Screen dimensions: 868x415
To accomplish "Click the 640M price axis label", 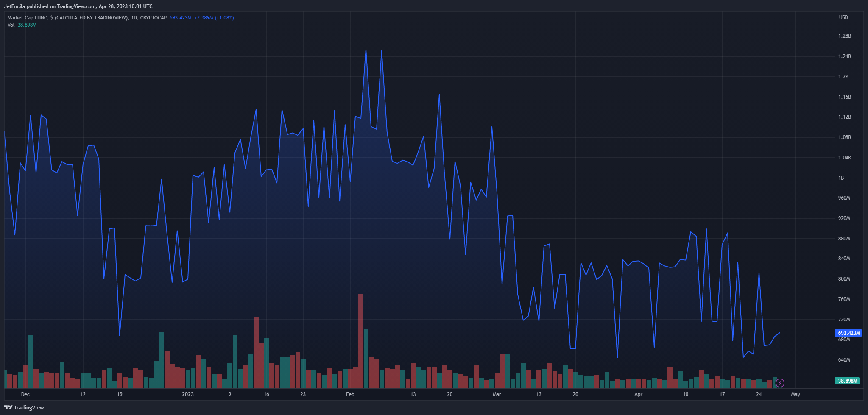I will pyautogui.click(x=844, y=360).
